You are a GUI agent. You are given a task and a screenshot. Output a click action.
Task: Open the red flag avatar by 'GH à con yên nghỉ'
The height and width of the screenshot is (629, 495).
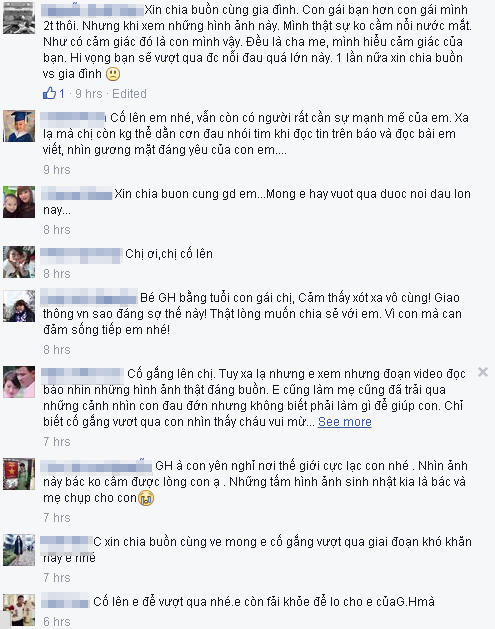pyautogui.click(x=19, y=474)
